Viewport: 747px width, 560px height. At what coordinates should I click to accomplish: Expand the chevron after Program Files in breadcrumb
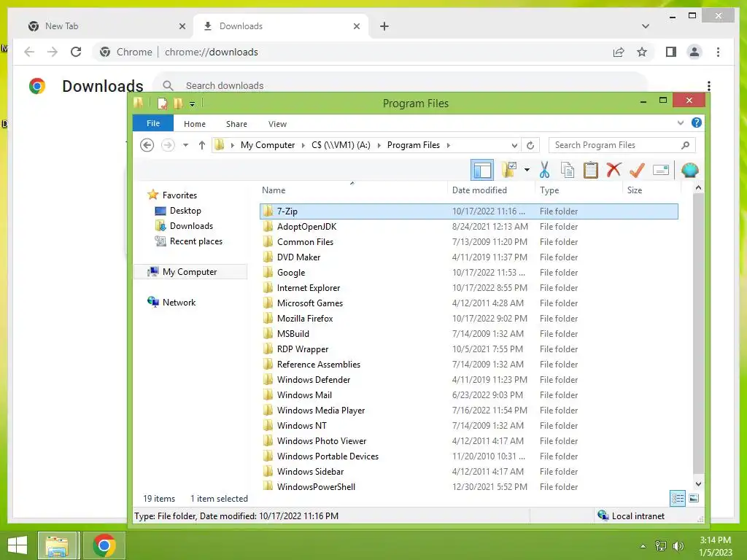coord(449,145)
